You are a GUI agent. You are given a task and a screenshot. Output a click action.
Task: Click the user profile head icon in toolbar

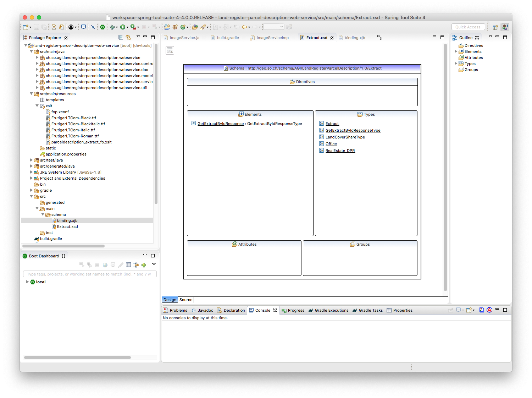71,27
